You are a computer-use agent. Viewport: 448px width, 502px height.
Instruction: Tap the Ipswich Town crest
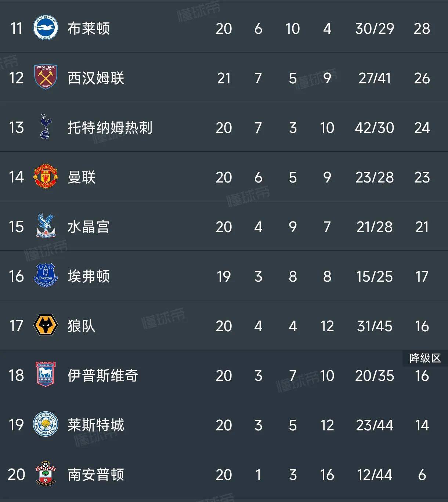click(46, 375)
